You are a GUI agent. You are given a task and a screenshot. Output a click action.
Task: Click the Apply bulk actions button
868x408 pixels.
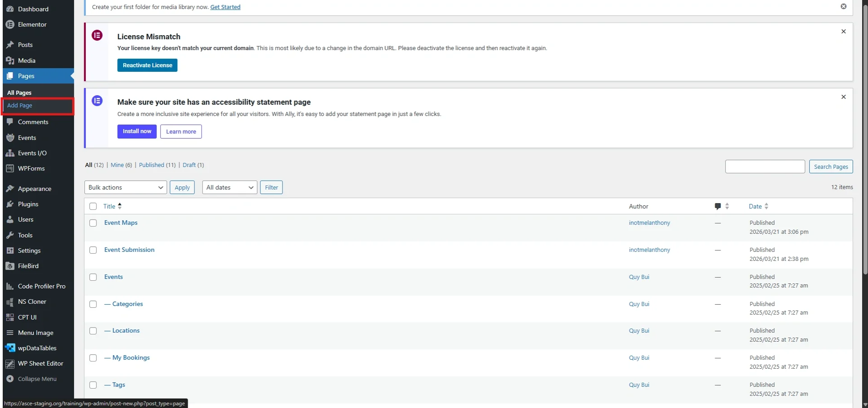(182, 187)
